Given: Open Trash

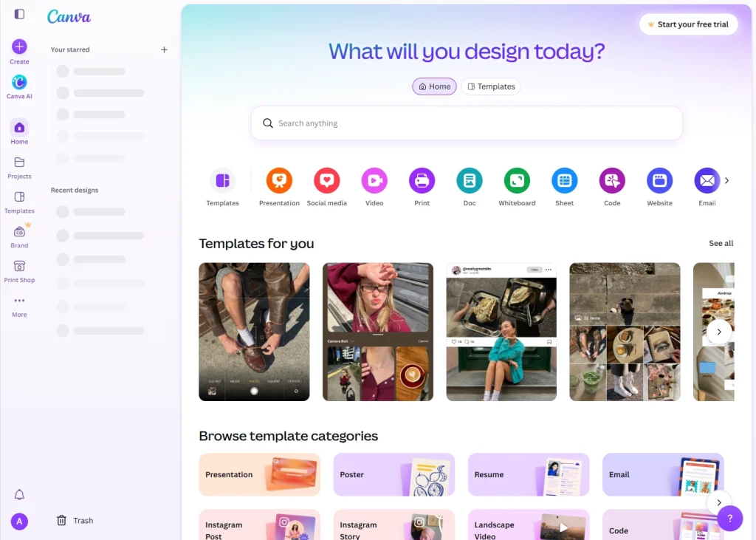Looking at the screenshot, I should click(x=75, y=520).
